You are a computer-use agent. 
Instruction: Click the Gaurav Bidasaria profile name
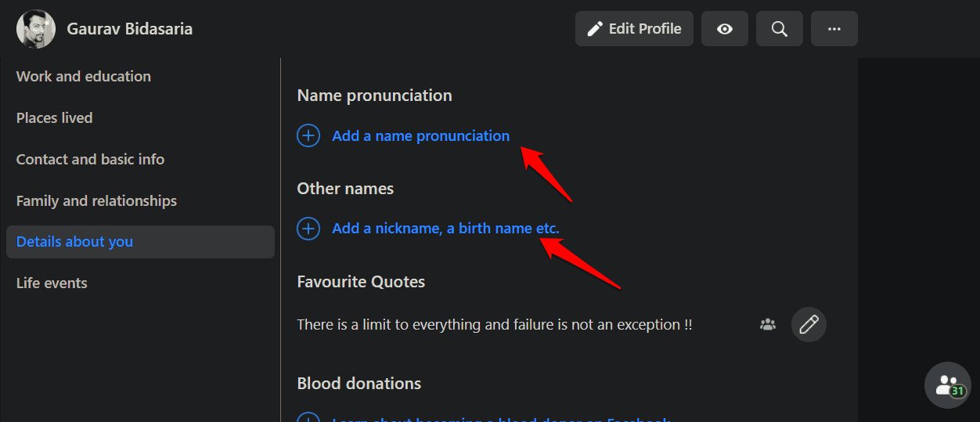pos(130,29)
